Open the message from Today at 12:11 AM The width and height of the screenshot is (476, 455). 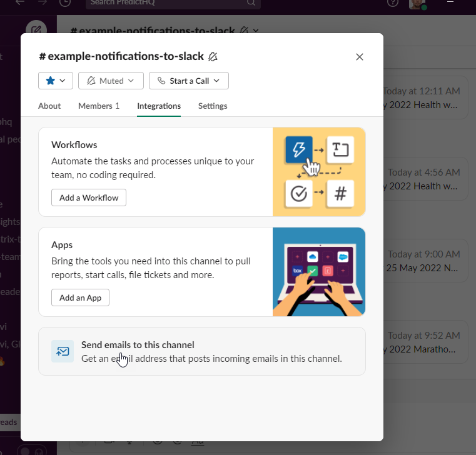click(425, 97)
